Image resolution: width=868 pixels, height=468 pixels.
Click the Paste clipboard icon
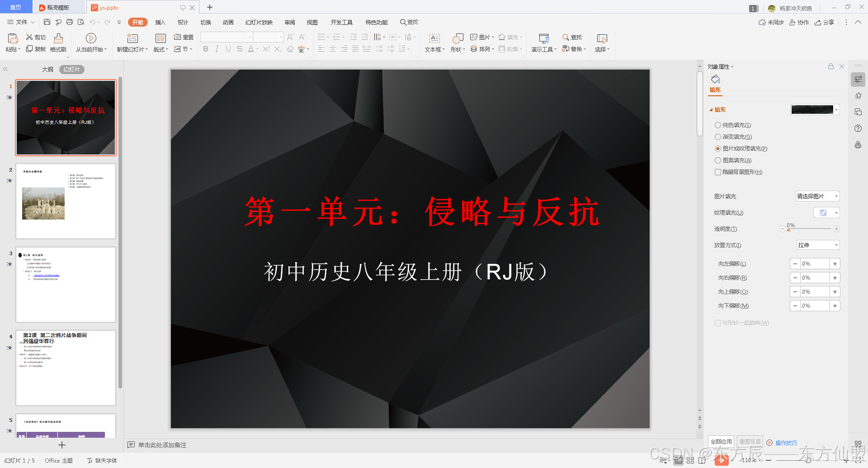click(13, 38)
